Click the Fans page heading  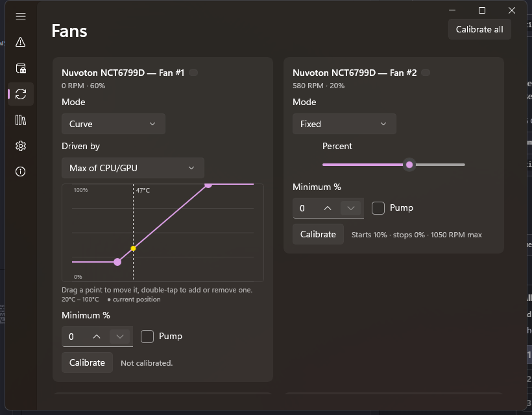69,31
